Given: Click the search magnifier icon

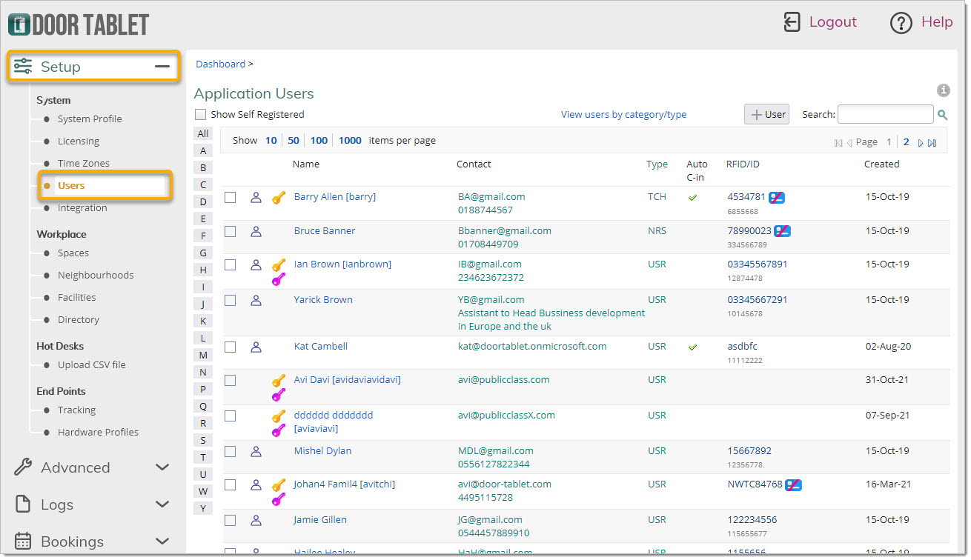Looking at the screenshot, I should point(942,115).
